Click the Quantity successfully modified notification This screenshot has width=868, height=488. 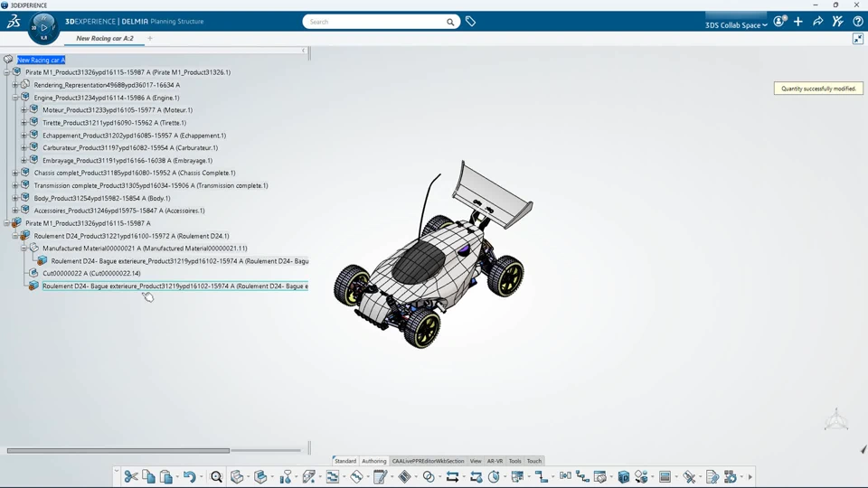tap(818, 89)
